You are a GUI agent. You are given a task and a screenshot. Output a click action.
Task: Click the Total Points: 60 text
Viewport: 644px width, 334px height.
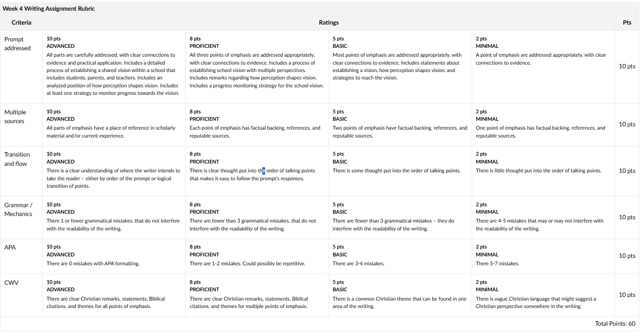[x=615, y=323]
